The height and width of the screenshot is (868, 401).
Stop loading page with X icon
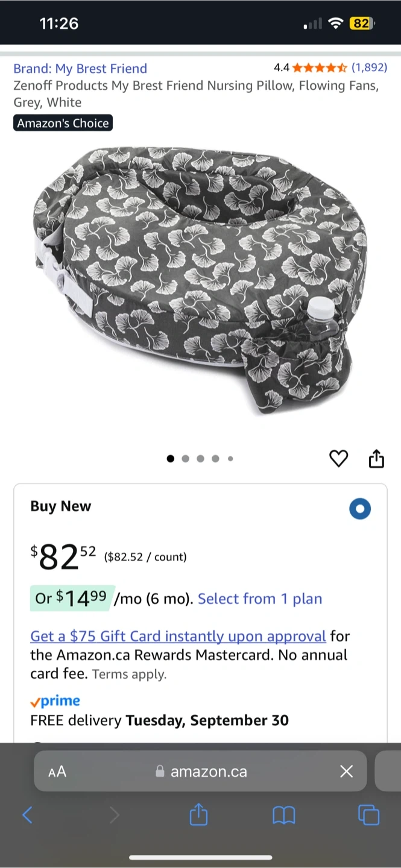coord(346,772)
